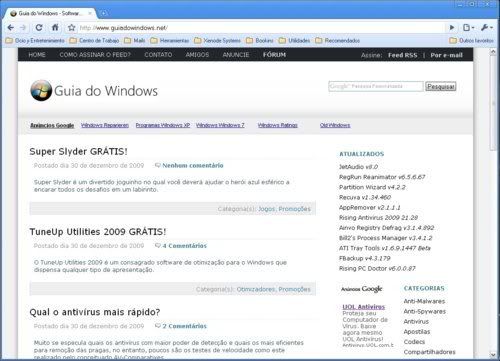
Task: Open the Outros favoritos folder
Action: coord(471,40)
